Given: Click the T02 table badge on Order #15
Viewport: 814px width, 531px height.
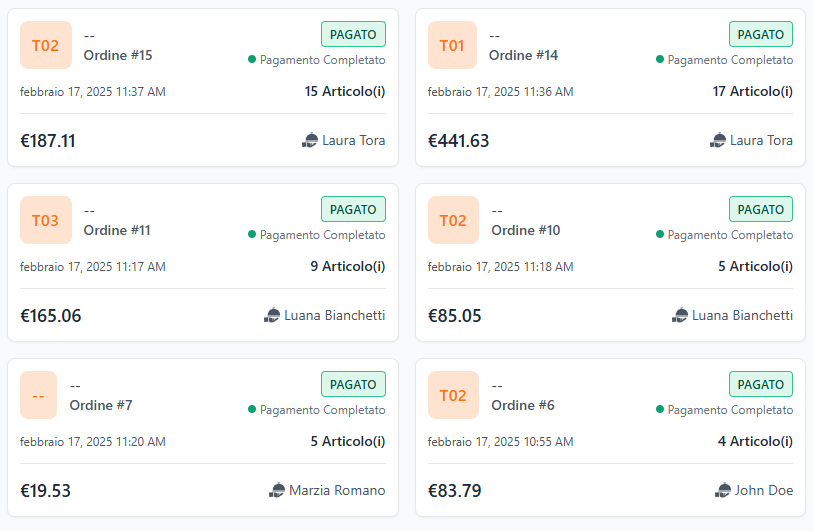Looking at the screenshot, I should [46, 45].
